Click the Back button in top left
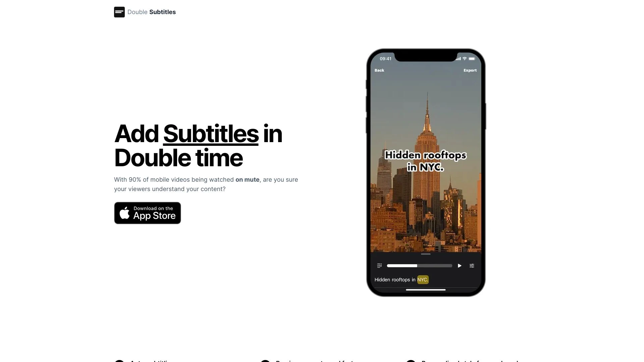Image resolution: width=644 pixels, height=362 pixels. 379,70
